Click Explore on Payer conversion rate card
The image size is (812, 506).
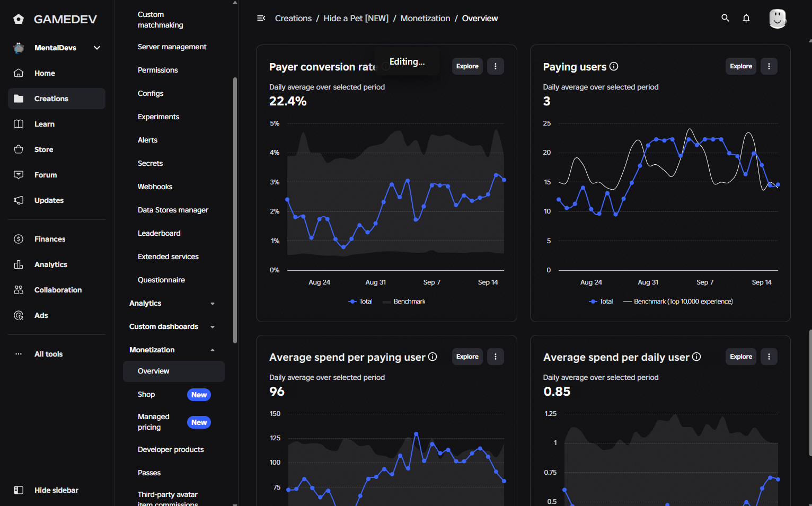coord(467,66)
